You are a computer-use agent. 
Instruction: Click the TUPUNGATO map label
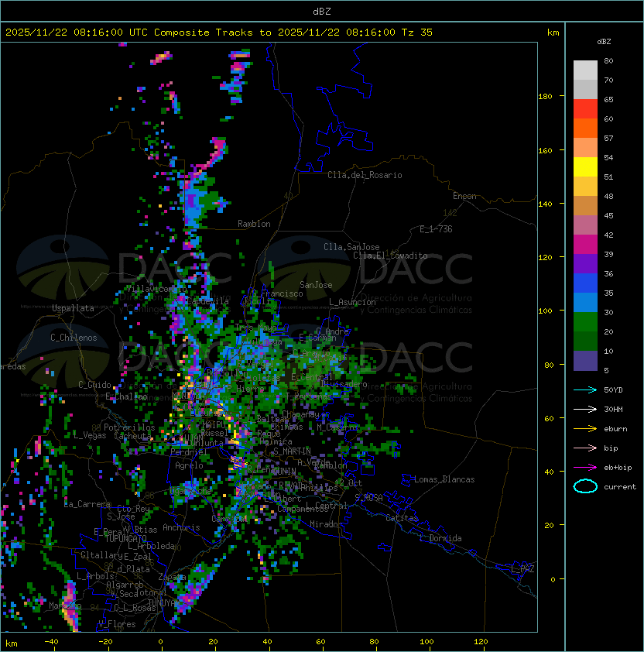(126, 538)
